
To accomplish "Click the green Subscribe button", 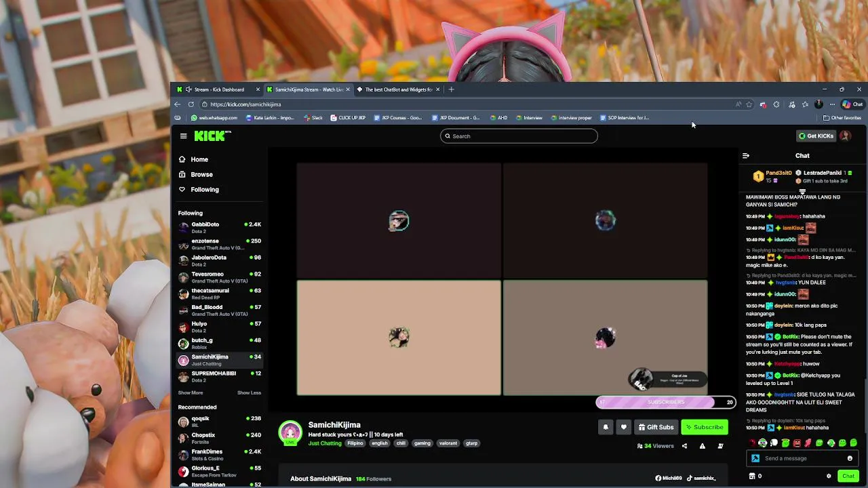I will click(x=705, y=427).
